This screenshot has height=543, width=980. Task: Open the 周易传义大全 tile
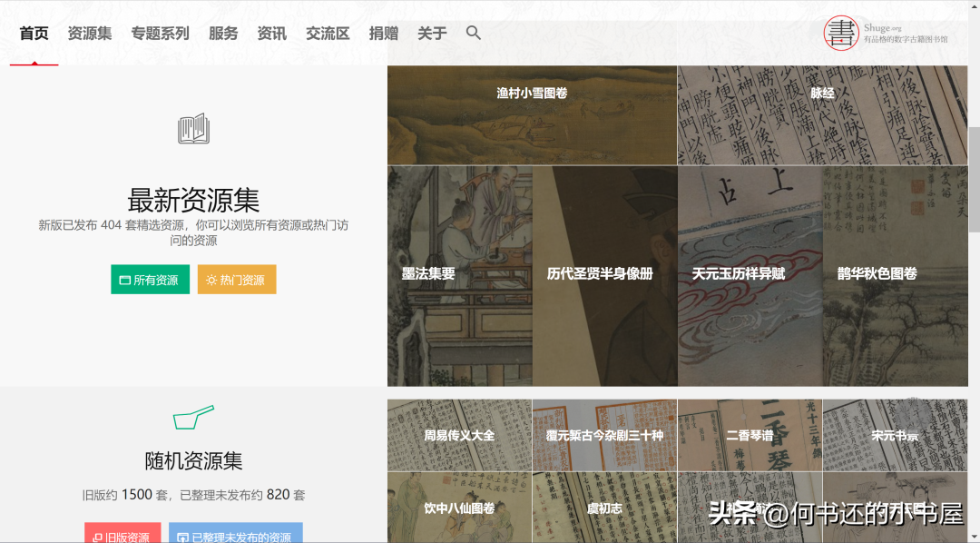(459, 436)
